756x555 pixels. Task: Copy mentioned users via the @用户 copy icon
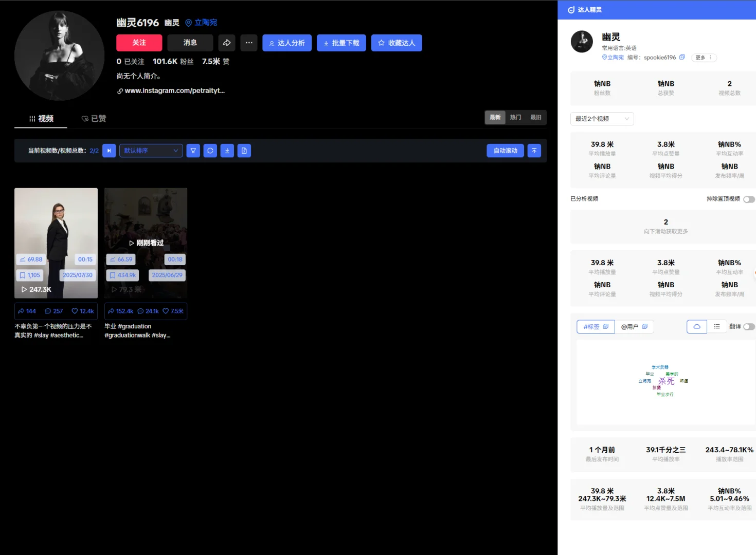coord(645,326)
